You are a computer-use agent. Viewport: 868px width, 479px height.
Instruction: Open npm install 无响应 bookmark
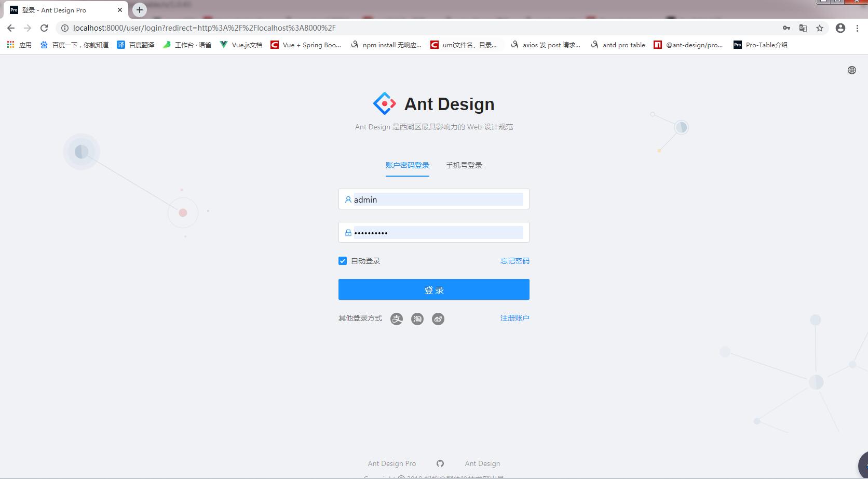click(386, 45)
